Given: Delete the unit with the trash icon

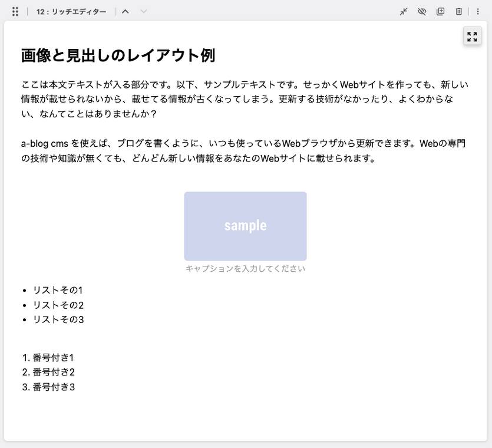Looking at the screenshot, I should click(458, 12).
